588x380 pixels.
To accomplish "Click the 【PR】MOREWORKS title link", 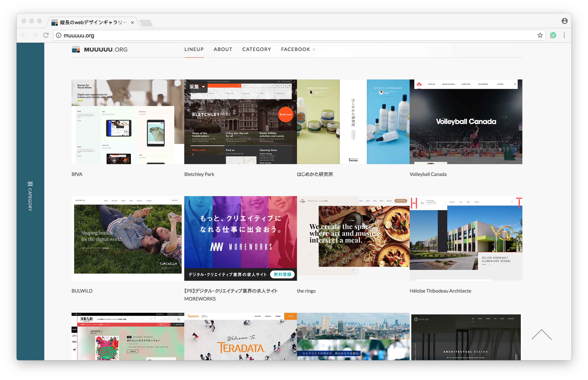I will (x=231, y=295).
